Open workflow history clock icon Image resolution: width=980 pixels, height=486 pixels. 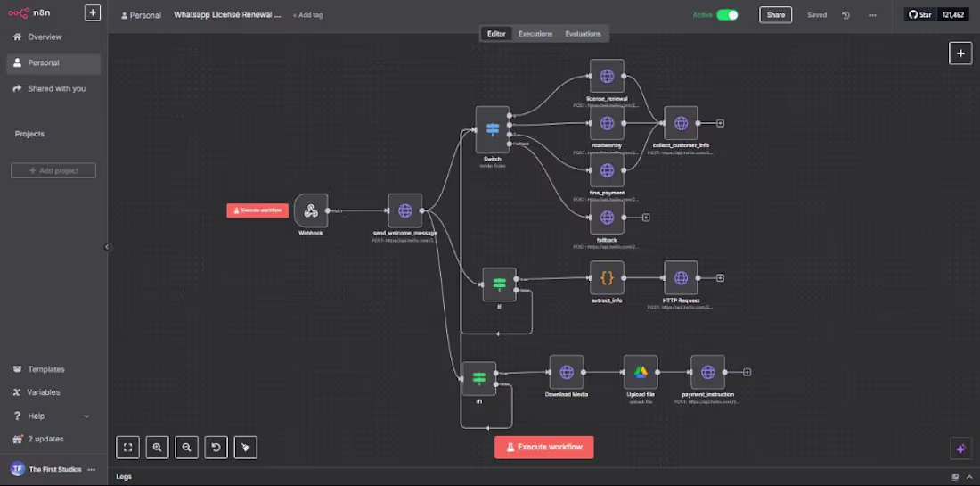click(845, 15)
